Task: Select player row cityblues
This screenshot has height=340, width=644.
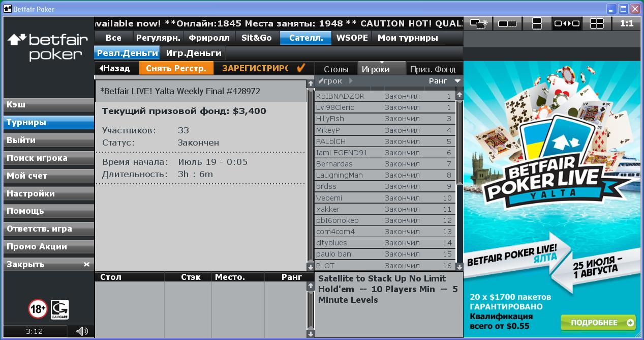Action: (385, 243)
